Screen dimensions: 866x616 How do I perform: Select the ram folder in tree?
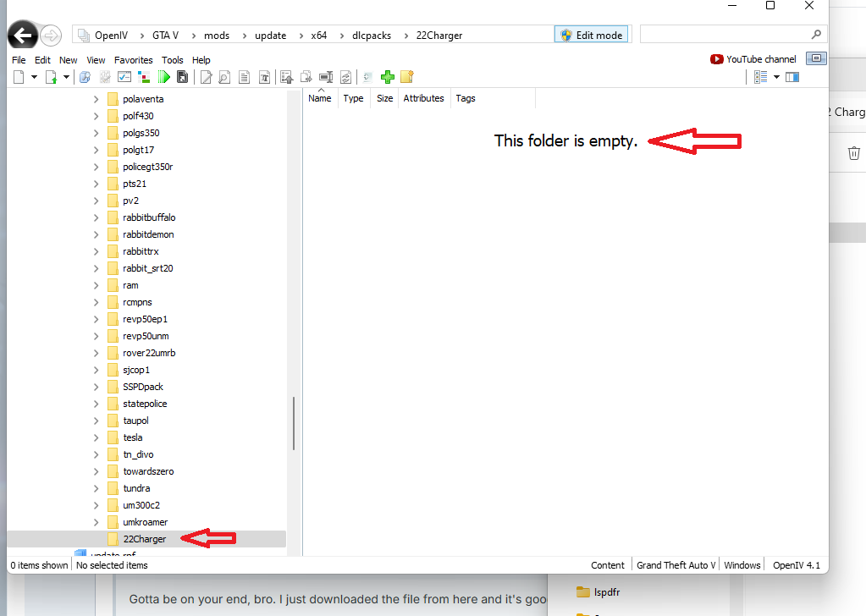click(x=130, y=285)
